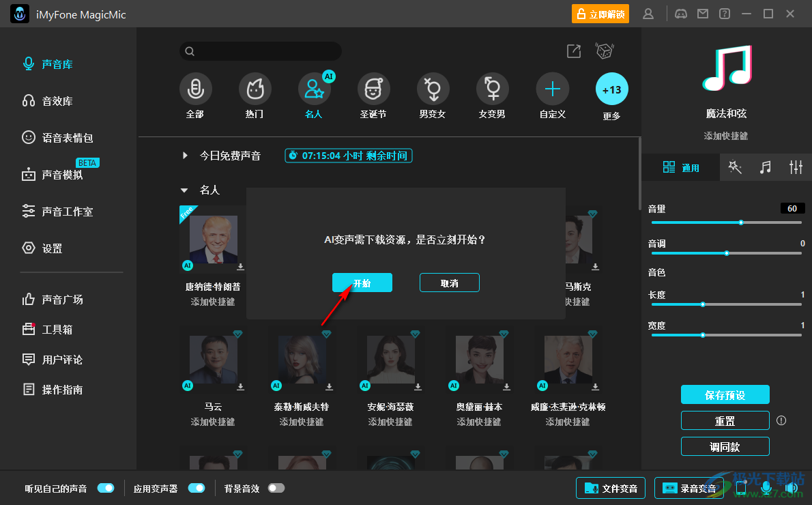Switch to the equalizer sliders tab

pyautogui.click(x=796, y=167)
